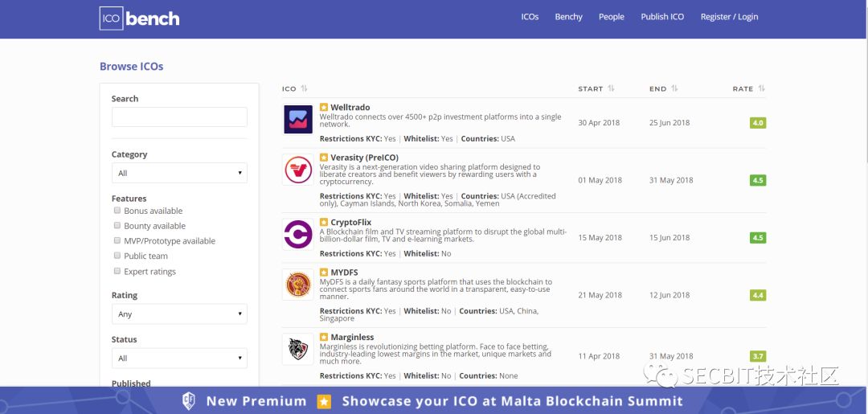Screen dimensions: 868x414
Task: Open the Verasity logo thumbnail
Action: (298, 170)
